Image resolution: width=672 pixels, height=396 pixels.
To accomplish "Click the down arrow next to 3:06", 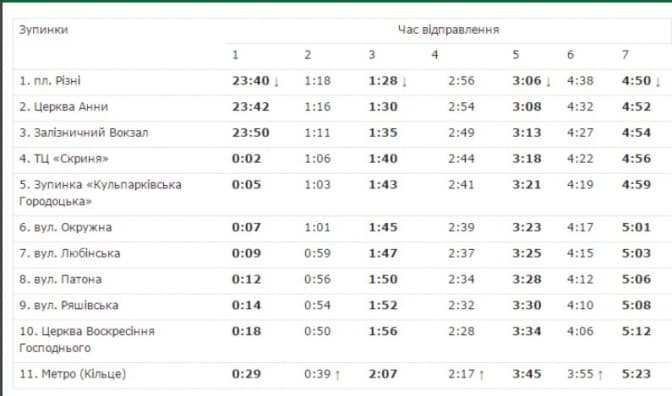I will click(548, 81).
